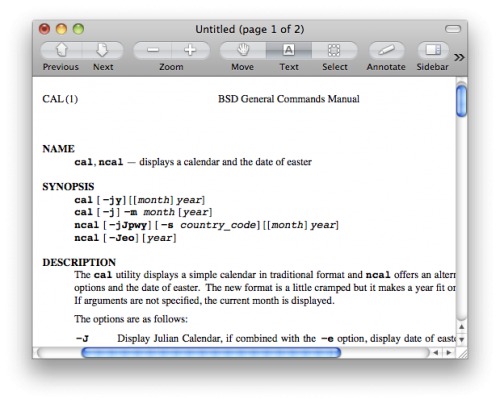
Task: Close the Untitled window
Action: pyautogui.click(x=44, y=29)
